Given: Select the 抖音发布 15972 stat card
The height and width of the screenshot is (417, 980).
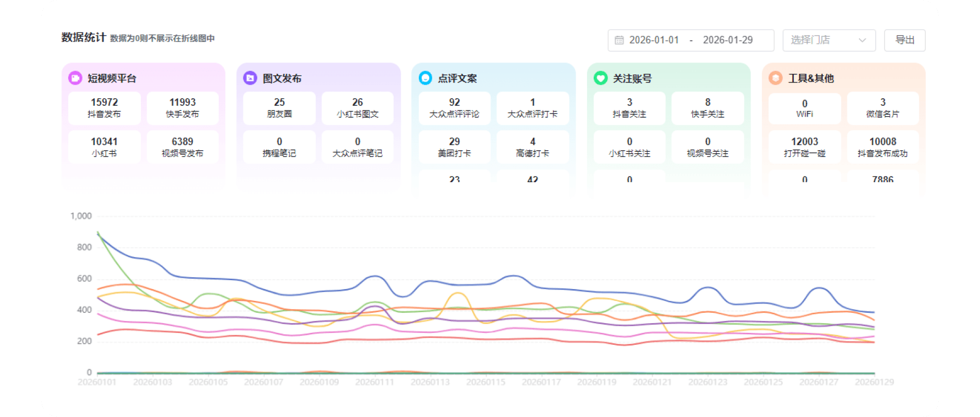Looking at the screenshot, I should tap(104, 108).
